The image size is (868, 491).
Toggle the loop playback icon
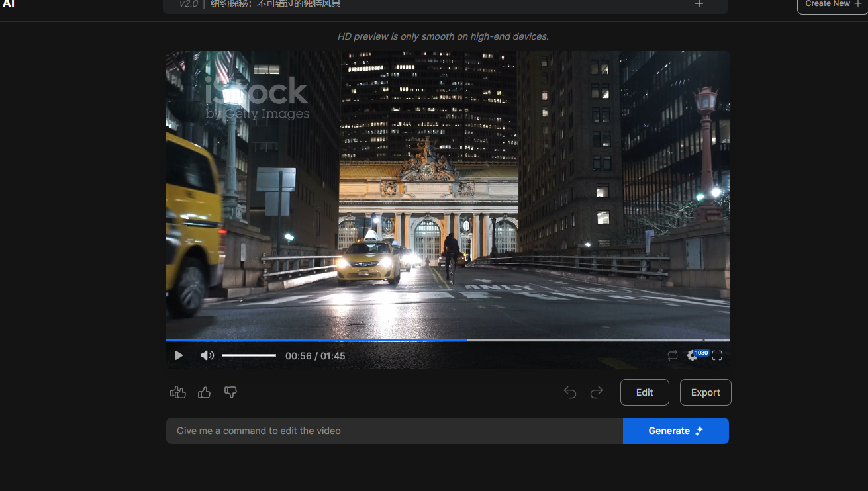[673, 355]
